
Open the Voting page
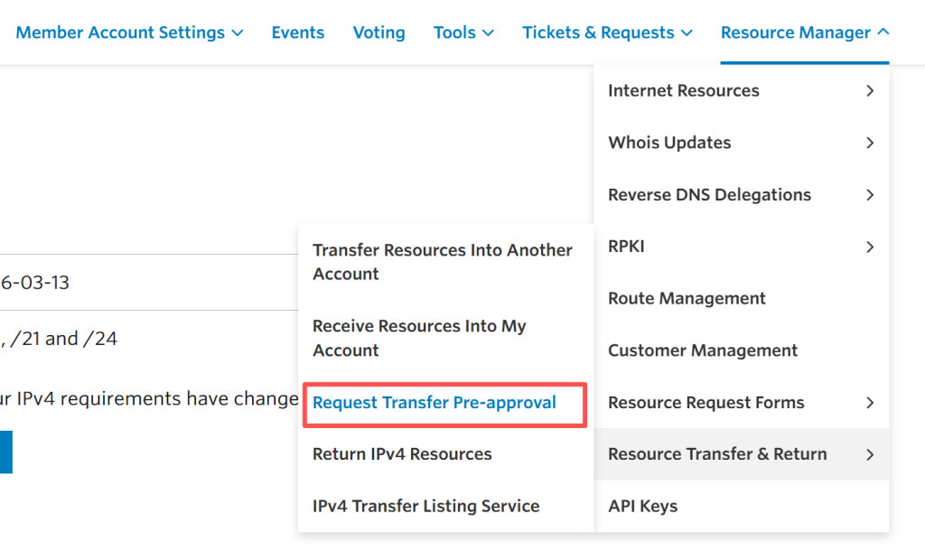point(378,33)
